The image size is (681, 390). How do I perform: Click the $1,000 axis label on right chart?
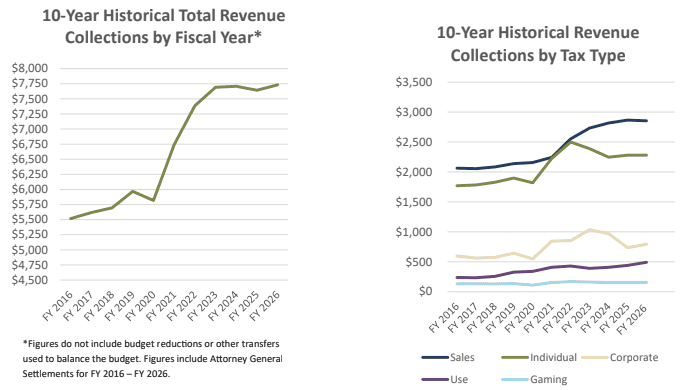tap(414, 232)
